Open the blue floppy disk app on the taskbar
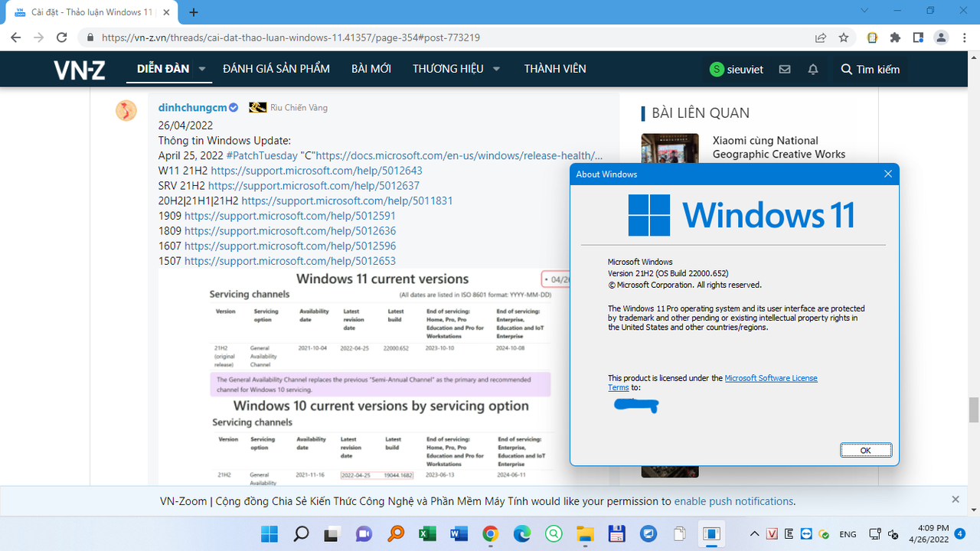The height and width of the screenshot is (551, 980). [x=616, y=533]
